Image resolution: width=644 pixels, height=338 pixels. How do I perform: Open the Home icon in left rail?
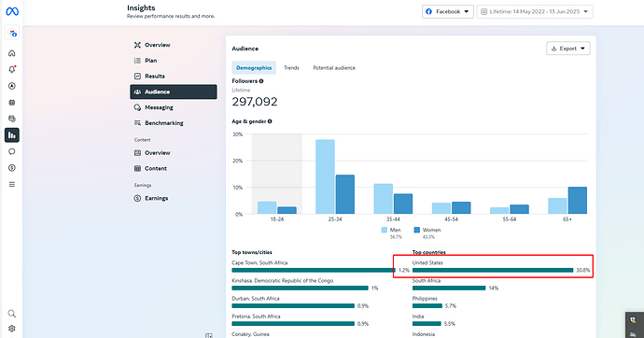pyautogui.click(x=12, y=53)
